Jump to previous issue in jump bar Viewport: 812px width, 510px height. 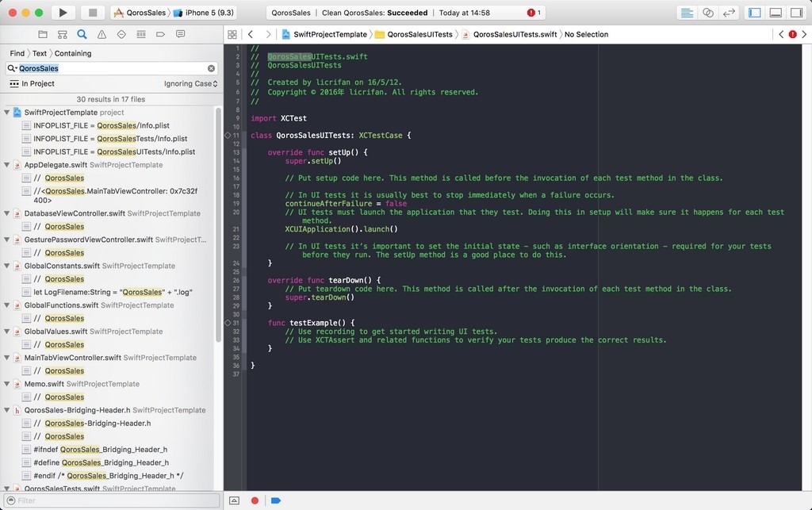coord(781,34)
